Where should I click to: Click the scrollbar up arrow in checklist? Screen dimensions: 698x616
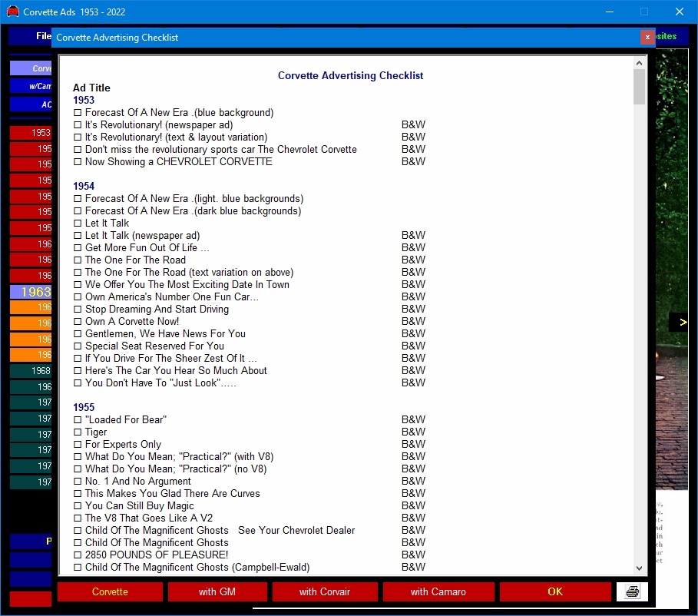(x=639, y=63)
